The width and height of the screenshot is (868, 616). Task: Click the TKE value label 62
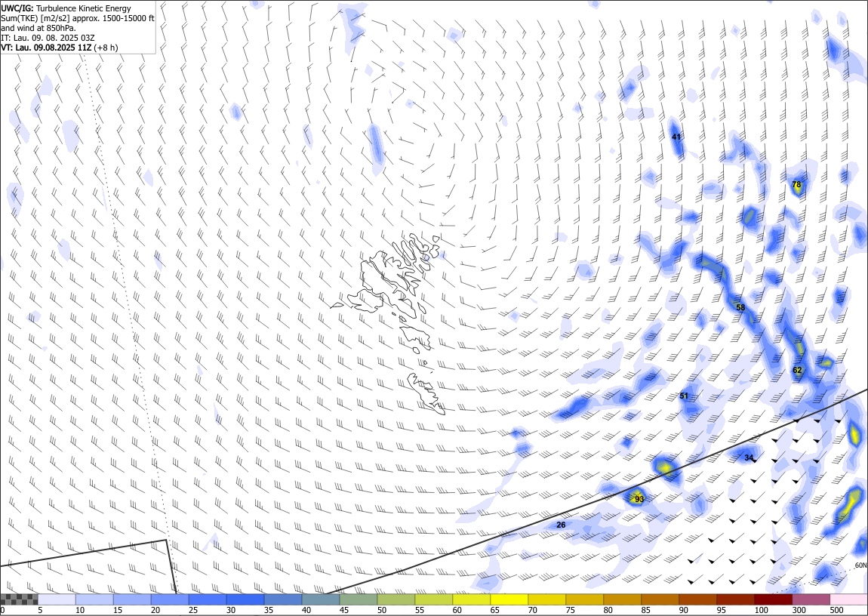(x=797, y=370)
